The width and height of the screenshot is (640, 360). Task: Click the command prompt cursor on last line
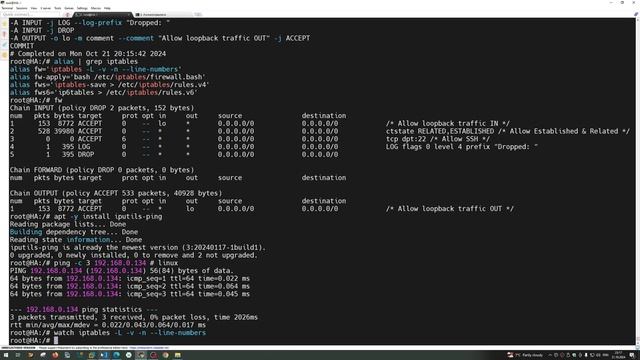coord(56,340)
